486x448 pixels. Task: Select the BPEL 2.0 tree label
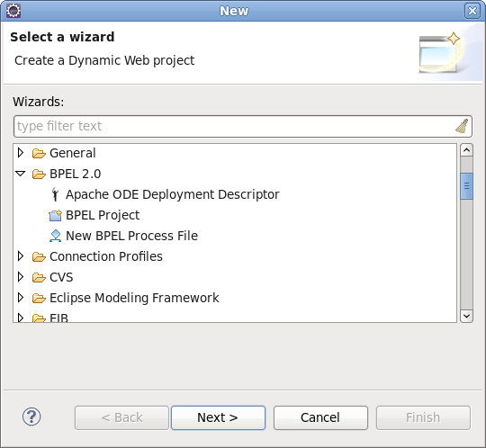(x=76, y=174)
